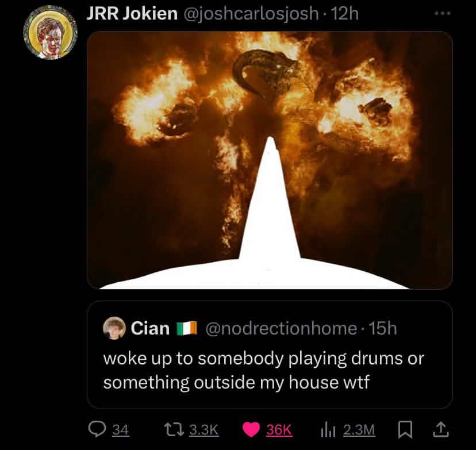Open the Balrog fire image

click(270, 160)
